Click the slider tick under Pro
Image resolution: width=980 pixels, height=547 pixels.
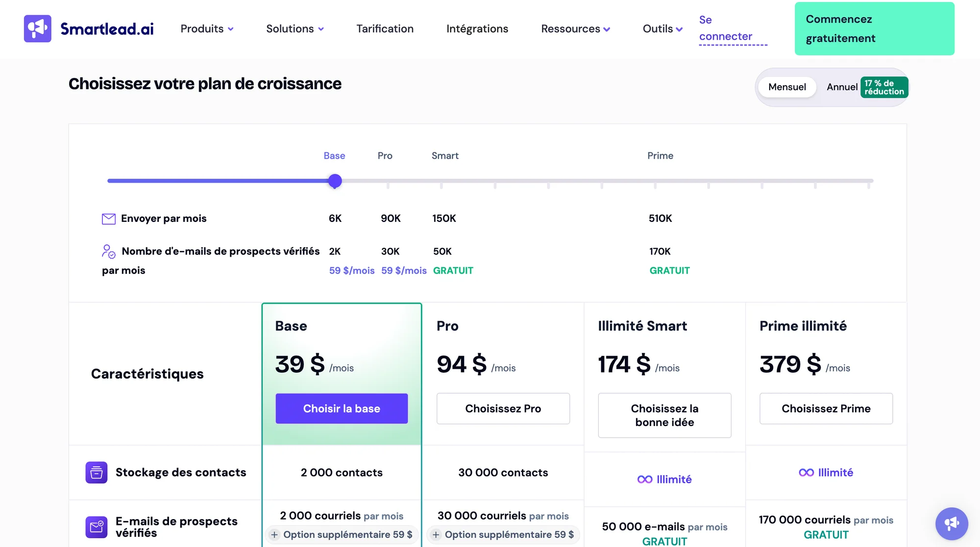coord(388,185)
